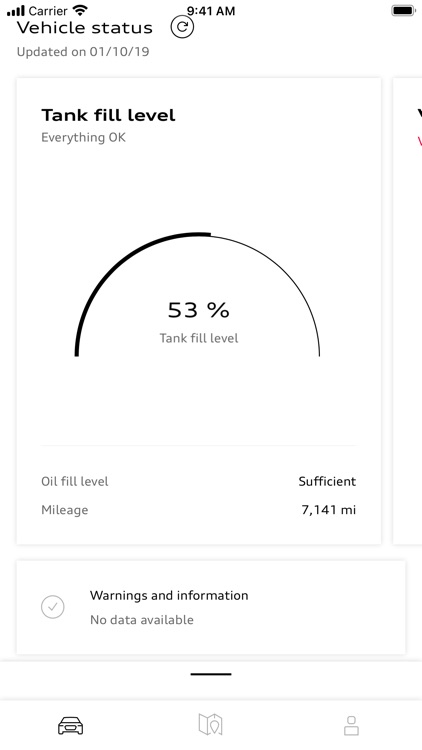Image resolution: width=422 pixels, height=750 pixels.
Task: Open the car tab icon
Action: pyautogui.click(x=70, y=726)
